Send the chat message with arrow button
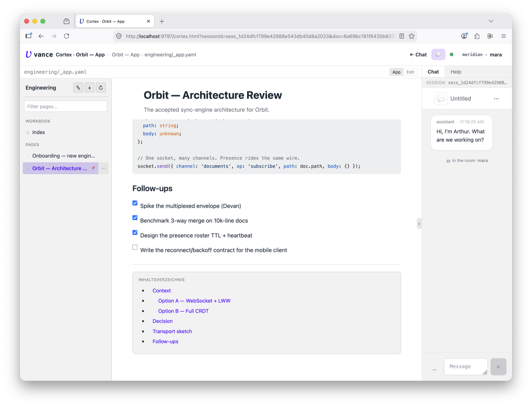532x407 pixels. tap(498, 367)
